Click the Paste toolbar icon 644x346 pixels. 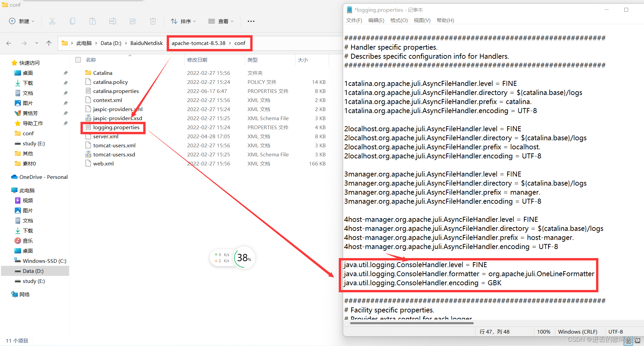pos(92,21)
